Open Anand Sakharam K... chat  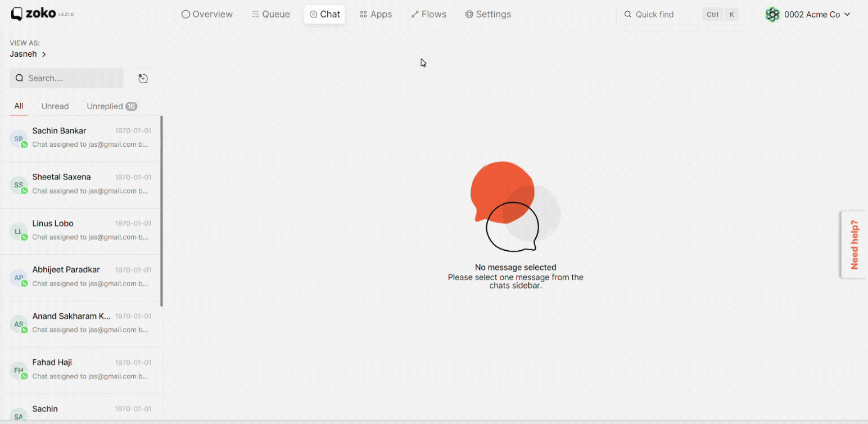click(x=80, y=324)
